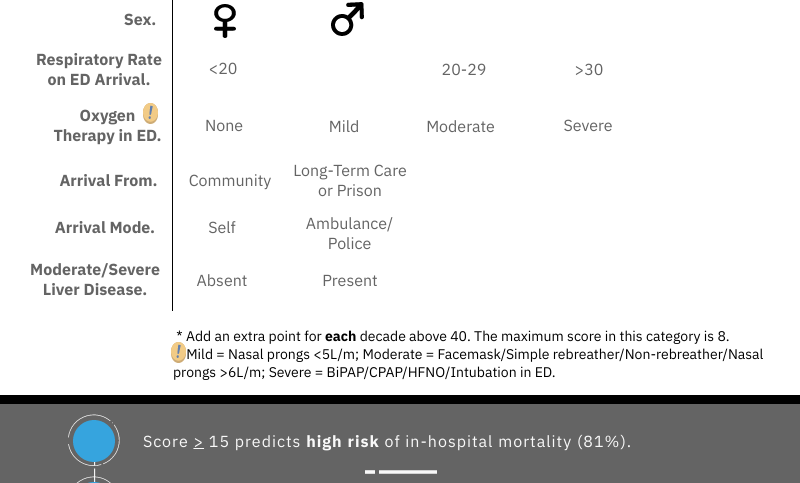The width and height of the screenshot is (800, 483).
Task: Mark liver disease as Present
Action: tap(350, 281)
